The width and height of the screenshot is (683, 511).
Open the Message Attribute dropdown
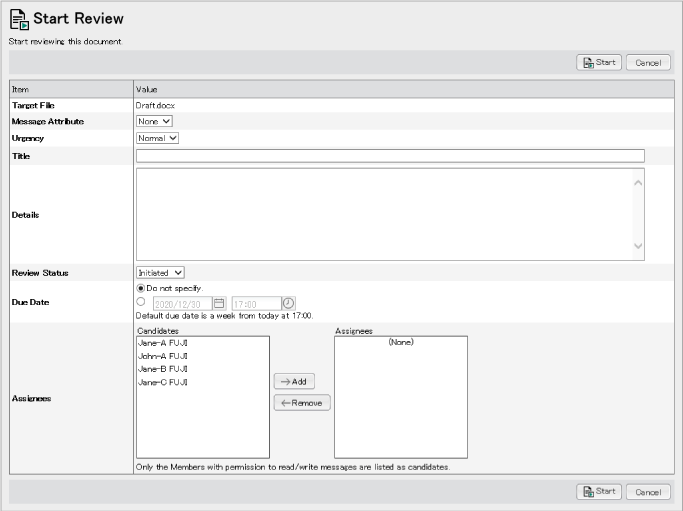(x=154, y=121)
